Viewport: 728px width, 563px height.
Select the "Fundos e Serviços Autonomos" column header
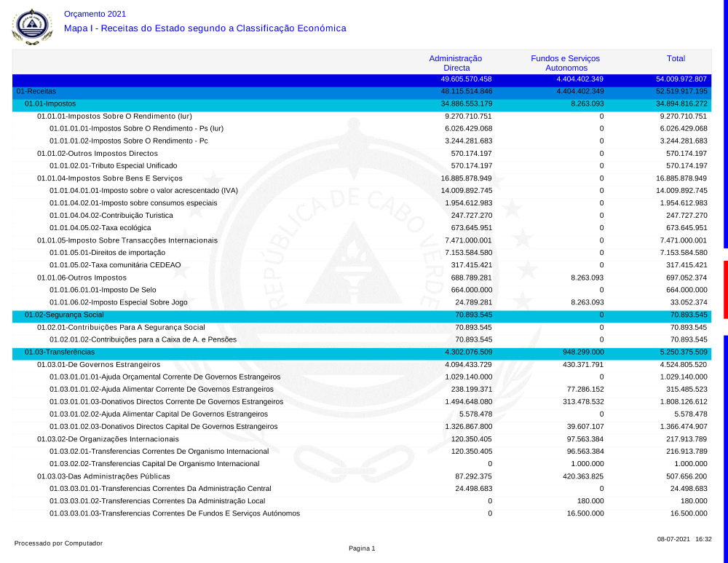566,63
